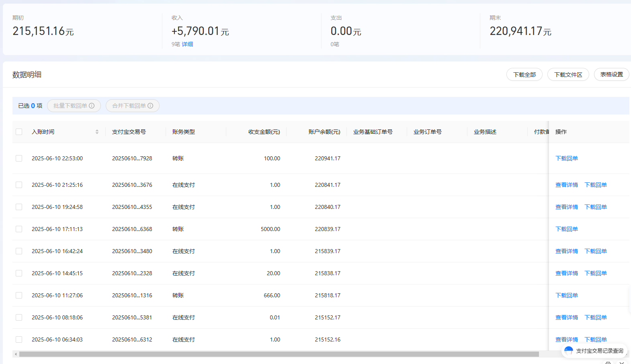Viewport: 631px width, 364px height.
Task: Click the left arrow of horizontal scrollbar
Action: click(16, 354)
